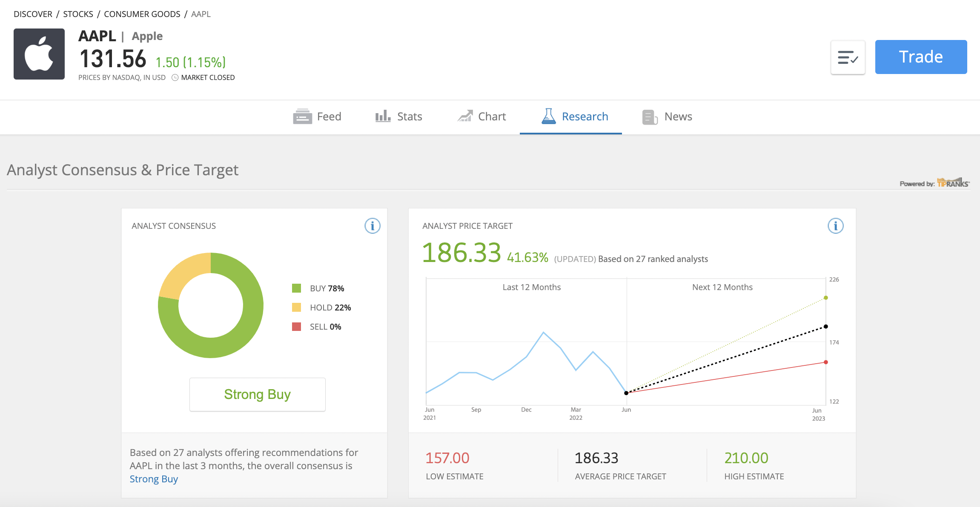Click the red SELL legend swatch
This screenshot has width=980, height=507.
296,326
